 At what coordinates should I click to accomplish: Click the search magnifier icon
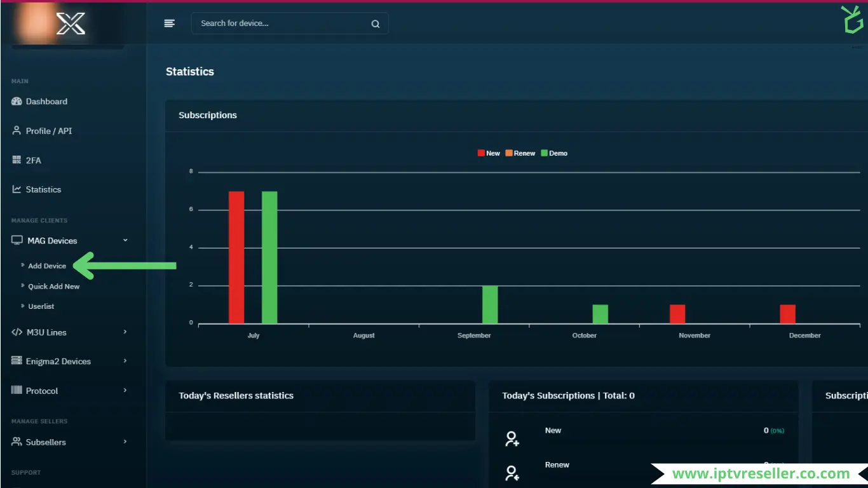[376, 24]
